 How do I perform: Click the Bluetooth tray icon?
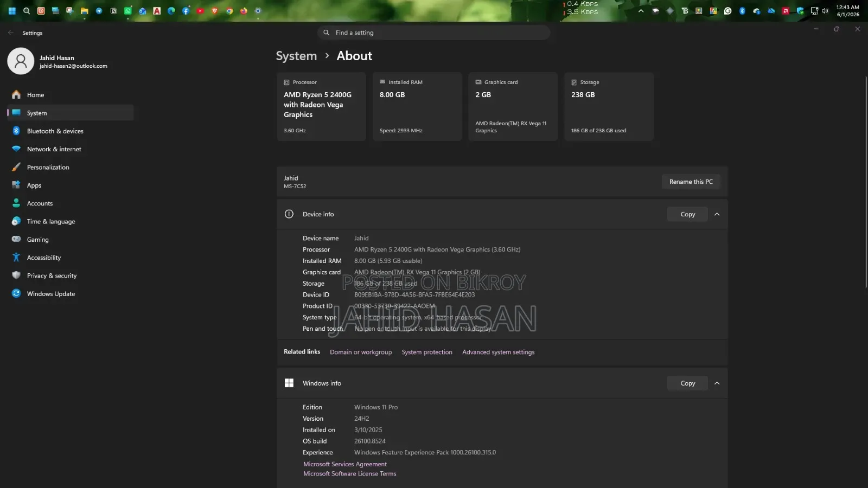pos(742,11)
